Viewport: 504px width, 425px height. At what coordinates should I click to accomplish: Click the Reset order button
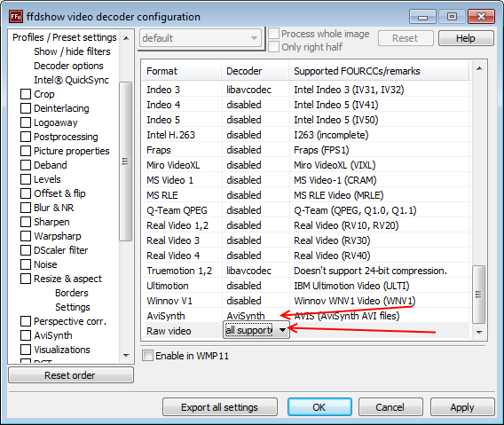[x=71, y=375]
